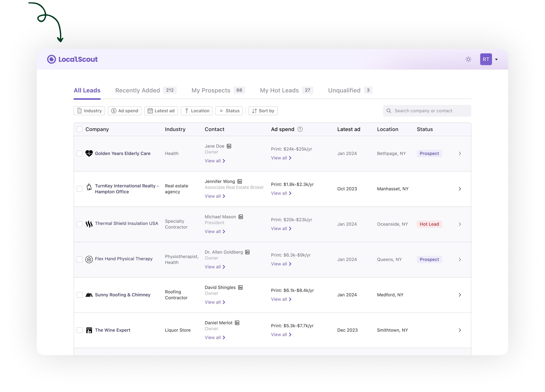Focus the Search company or contact field
This screenshot has height=392, width=545.
tap(427, 111)
